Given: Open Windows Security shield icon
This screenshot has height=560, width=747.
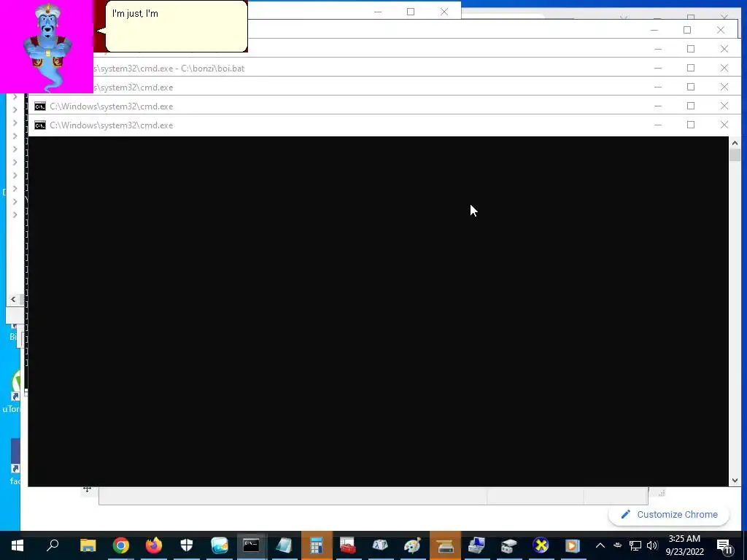Looking at the screenshot, I should pos(186,545).
